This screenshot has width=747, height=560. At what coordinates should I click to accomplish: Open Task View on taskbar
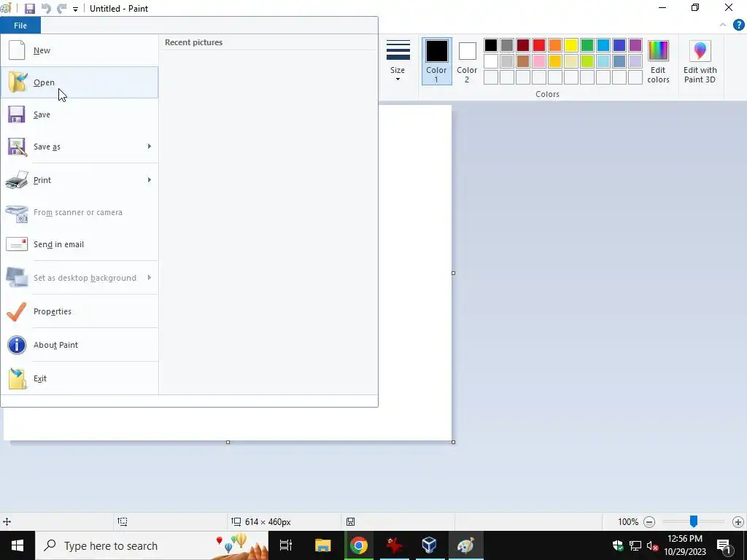(x=286, y=545)
